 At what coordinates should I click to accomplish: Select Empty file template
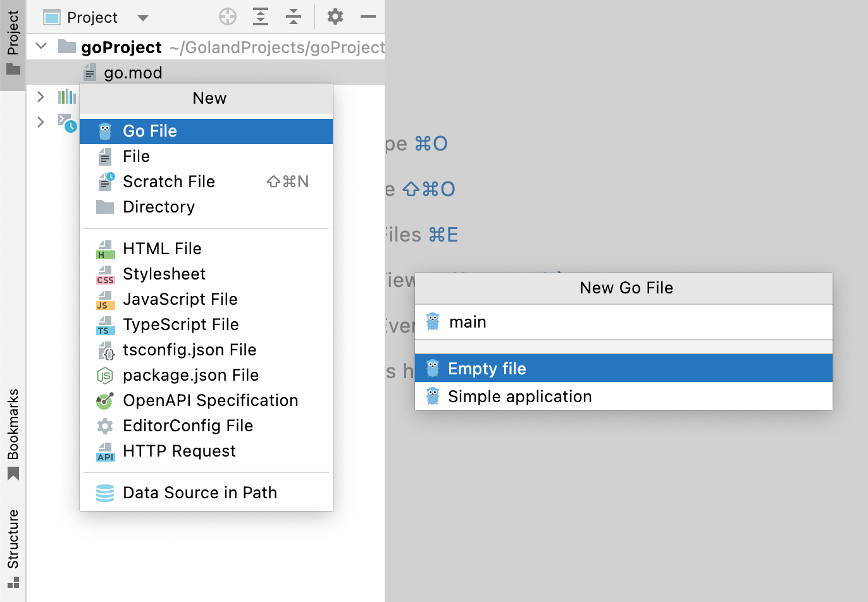pyautogui.click(x=487, y=369)
